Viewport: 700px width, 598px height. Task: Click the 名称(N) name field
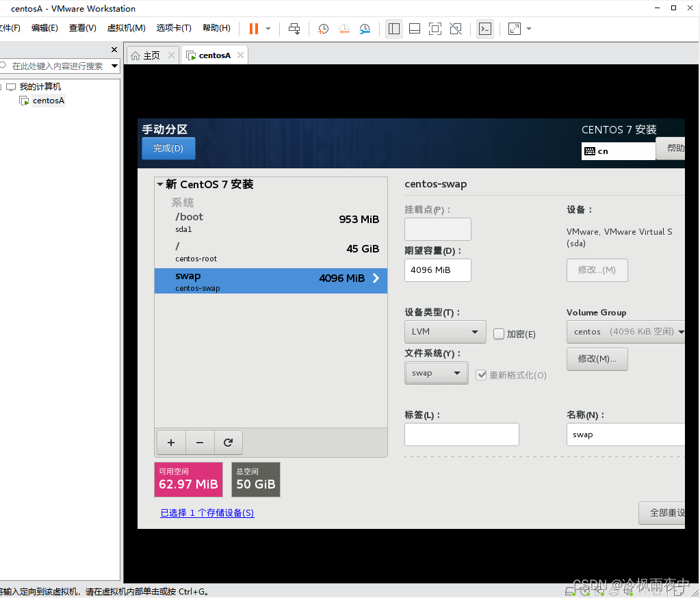[626, 434]
